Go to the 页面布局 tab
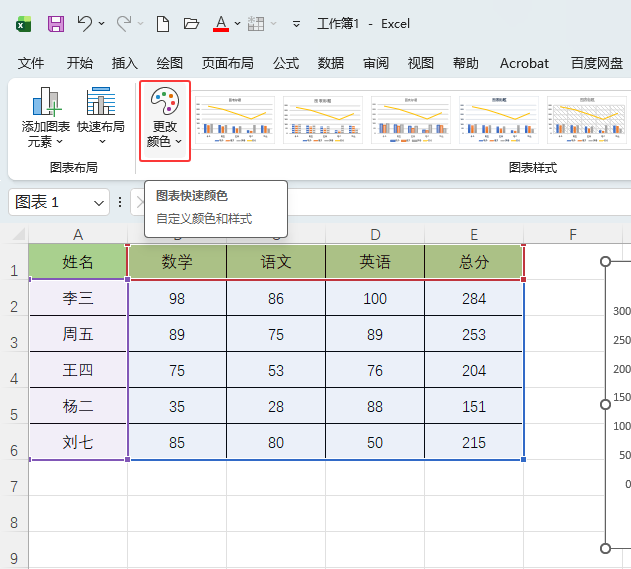 click(227, 63)
